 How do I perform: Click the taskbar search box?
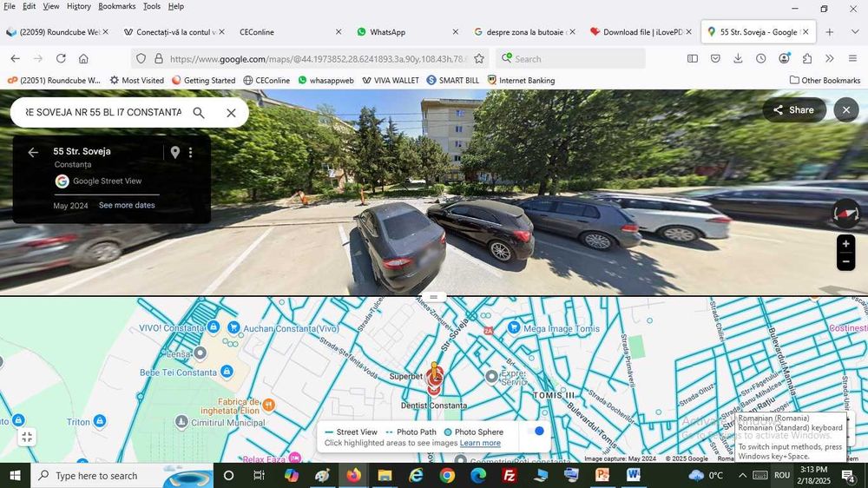click(x=122, y=475)
